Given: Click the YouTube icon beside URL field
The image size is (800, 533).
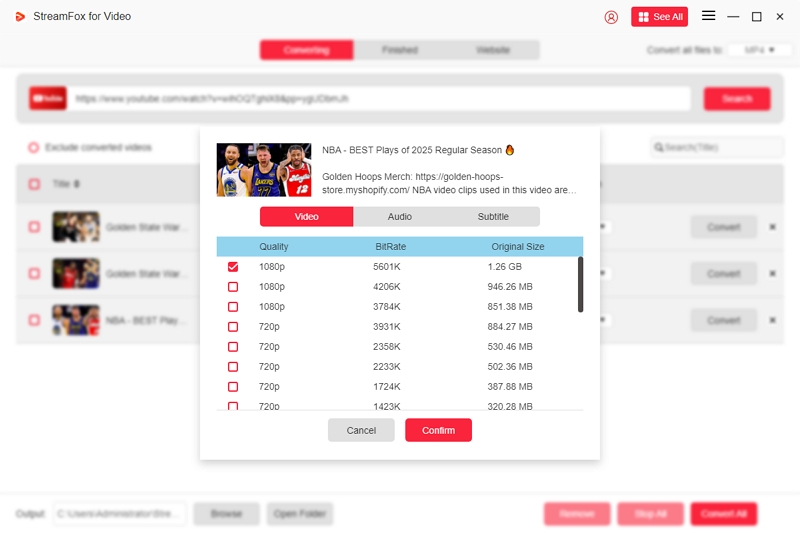Looking at the screenshot, I should pos(48,98).
